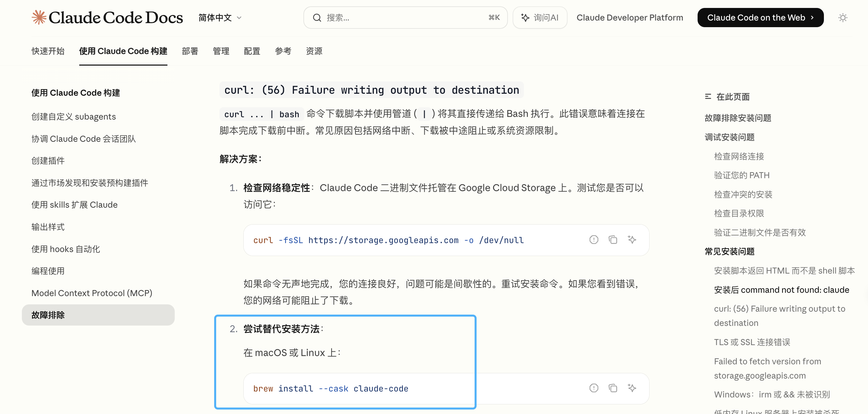Click the search magnifier icon

317,17
